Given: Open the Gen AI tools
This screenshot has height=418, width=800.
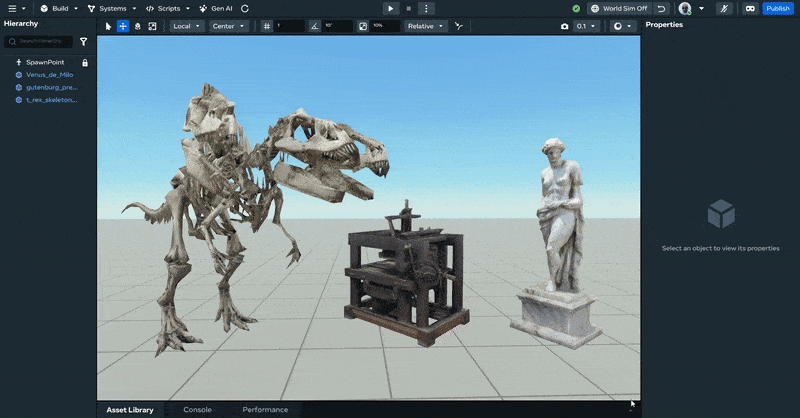Looking at the screenshot, I should [216, 9].
